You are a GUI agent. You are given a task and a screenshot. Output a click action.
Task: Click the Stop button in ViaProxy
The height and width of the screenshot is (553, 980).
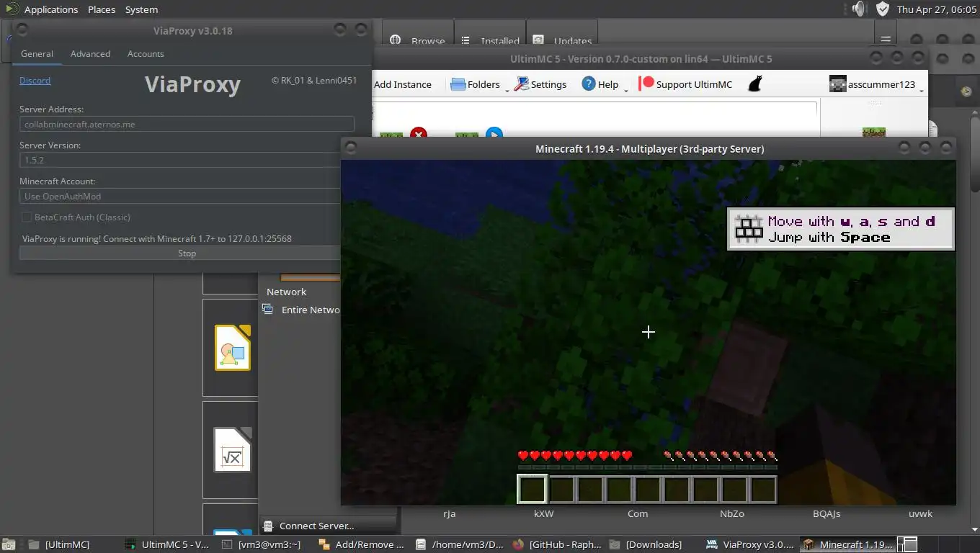180,253
